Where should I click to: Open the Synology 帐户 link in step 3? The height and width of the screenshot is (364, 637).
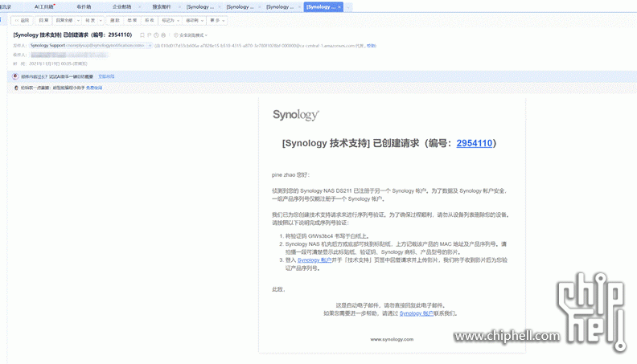(314, 260)
